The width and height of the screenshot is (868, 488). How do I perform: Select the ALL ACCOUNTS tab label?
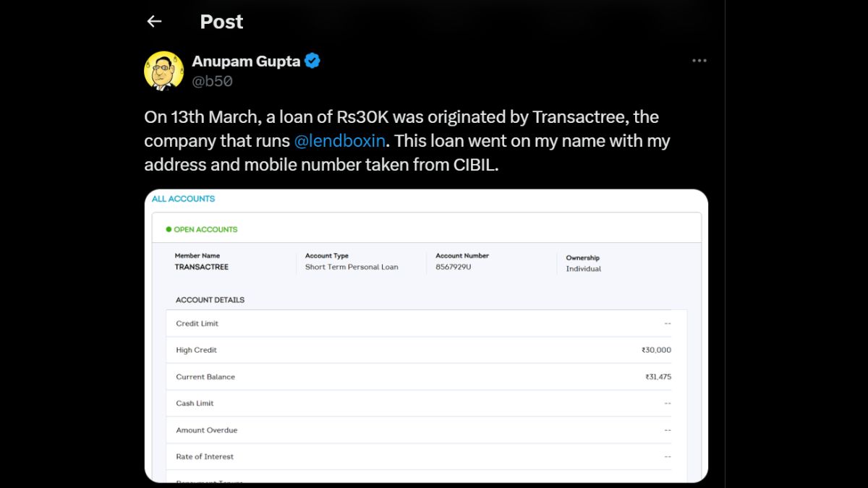[183, 199]
